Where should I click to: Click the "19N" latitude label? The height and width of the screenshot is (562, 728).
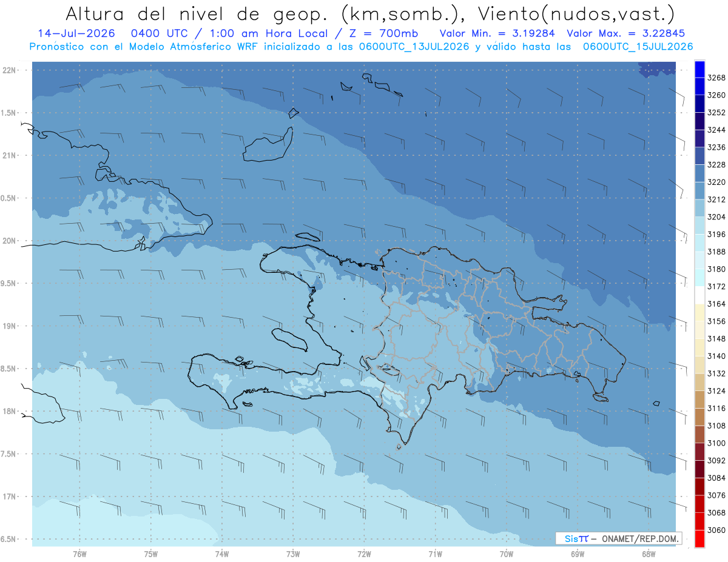tap(8, 326)
